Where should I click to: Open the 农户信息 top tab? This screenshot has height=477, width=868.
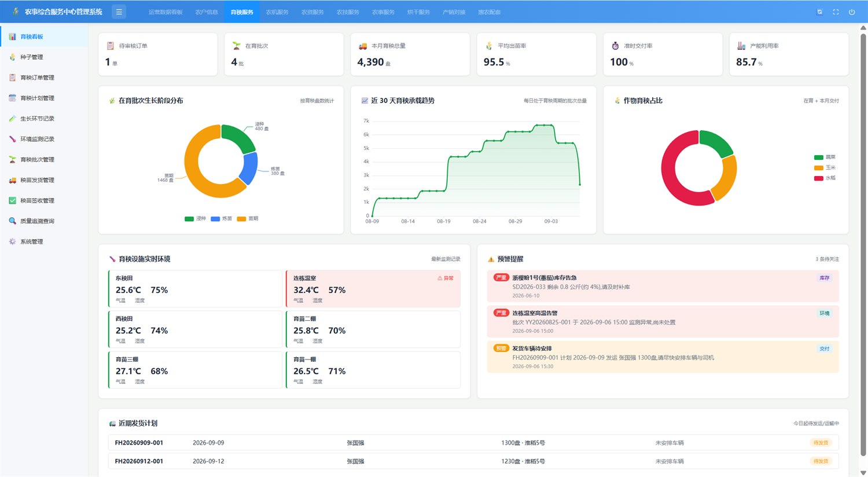(x=207, y=12)
